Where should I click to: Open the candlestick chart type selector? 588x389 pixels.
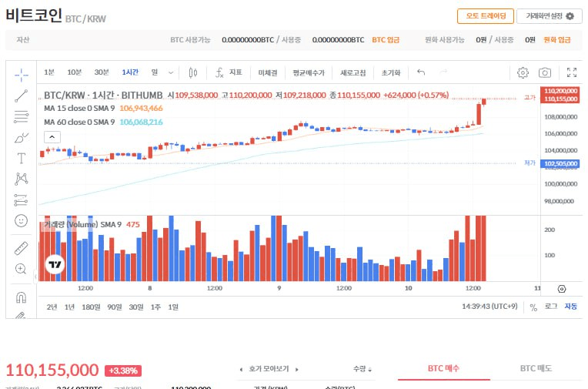pyautogui.click(x=193, y=72)
